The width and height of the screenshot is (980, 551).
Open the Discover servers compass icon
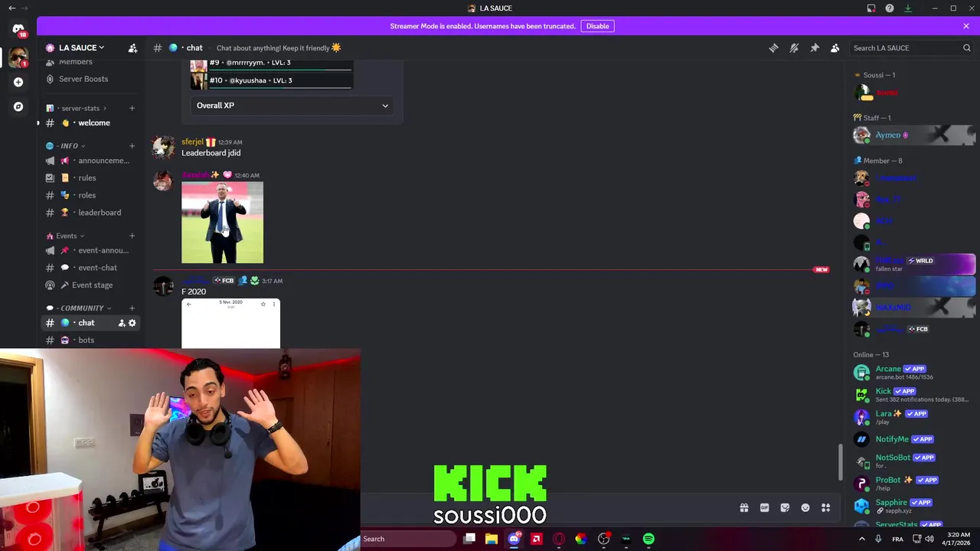pyautogui.click(x=18, y=106)
